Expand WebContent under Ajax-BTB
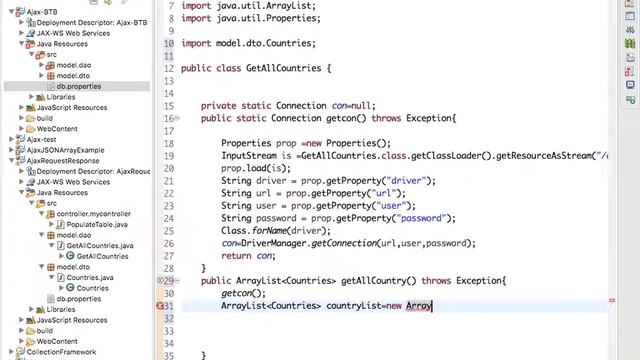Image resolution: width=640 pixels, height=360 pixels. pyautogui.click(x=21, y=129)
